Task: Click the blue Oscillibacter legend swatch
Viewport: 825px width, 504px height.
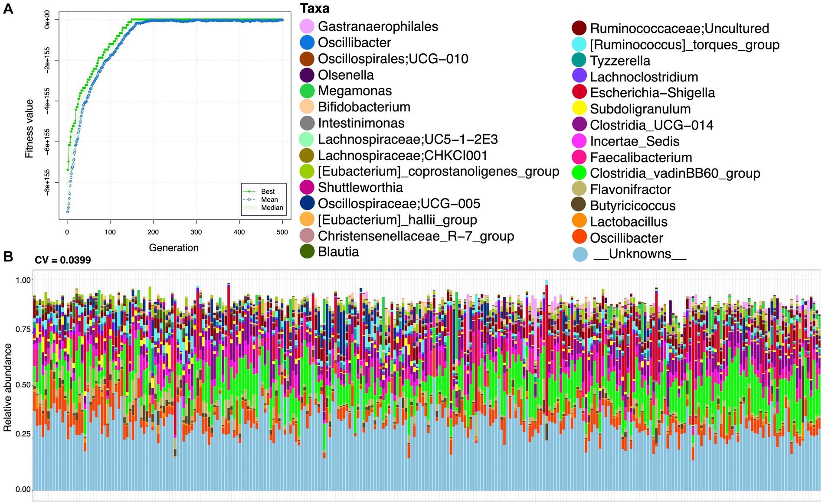Action: pos(307,42)
